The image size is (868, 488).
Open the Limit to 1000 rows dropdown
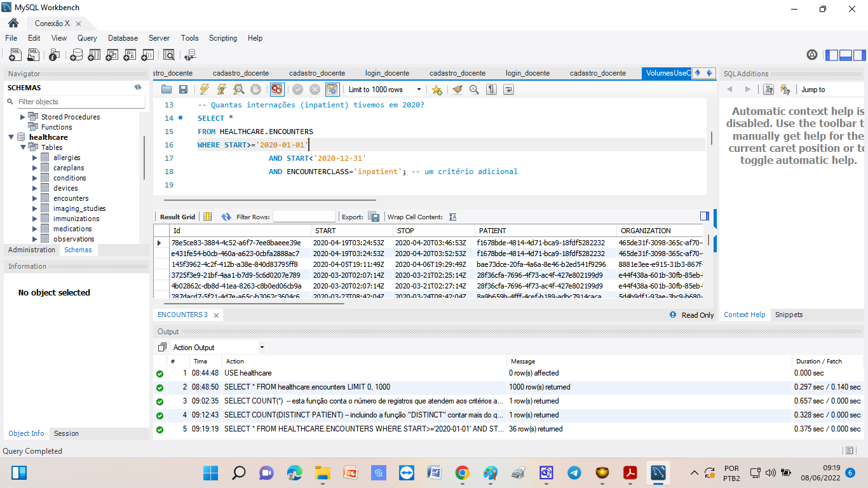[384, 90]
